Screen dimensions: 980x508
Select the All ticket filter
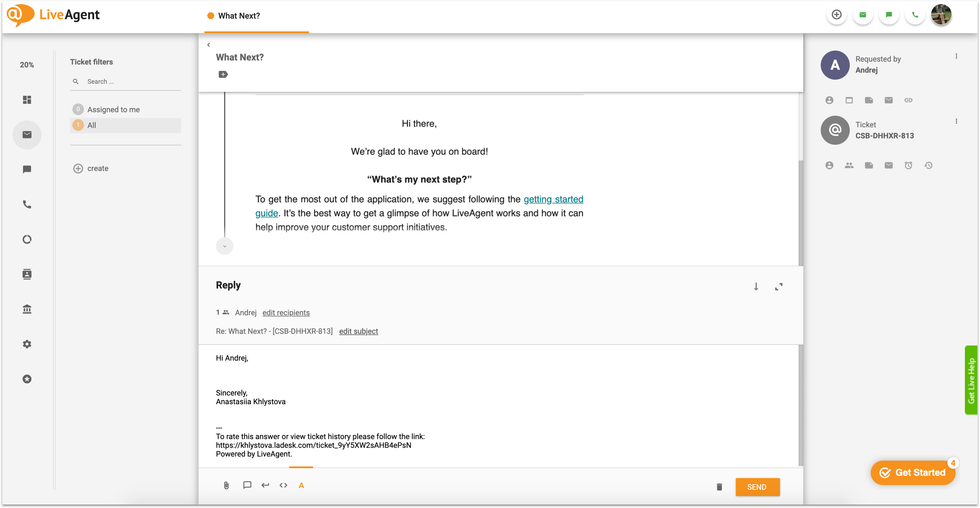tap(125, 125)
